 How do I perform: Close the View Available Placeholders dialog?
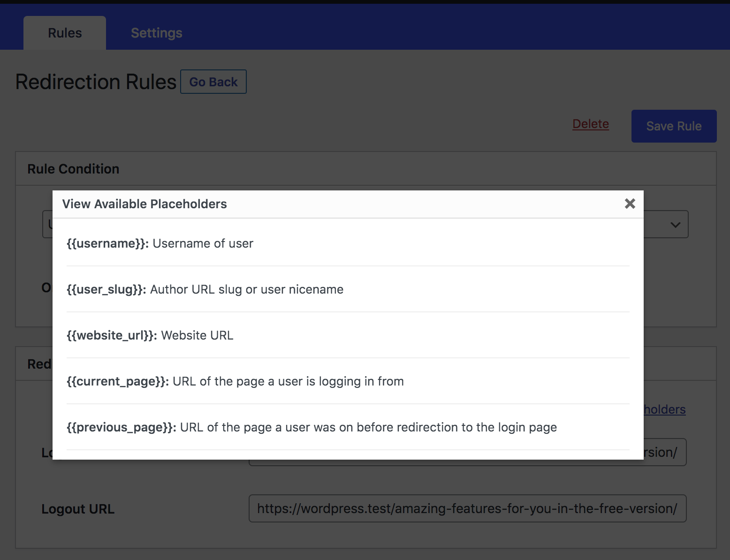[629, 204]
